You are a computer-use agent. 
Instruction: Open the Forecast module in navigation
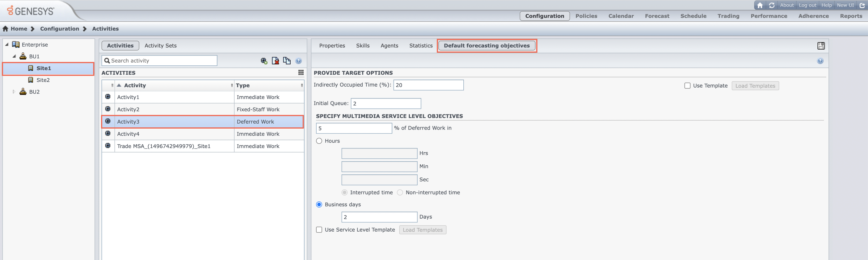click(x=657, y=16)
